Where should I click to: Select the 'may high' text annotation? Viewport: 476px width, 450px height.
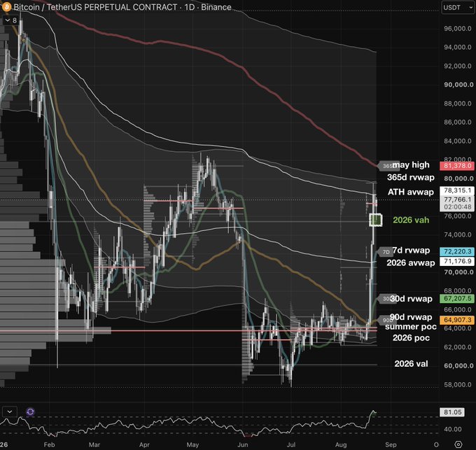(411, 164)
